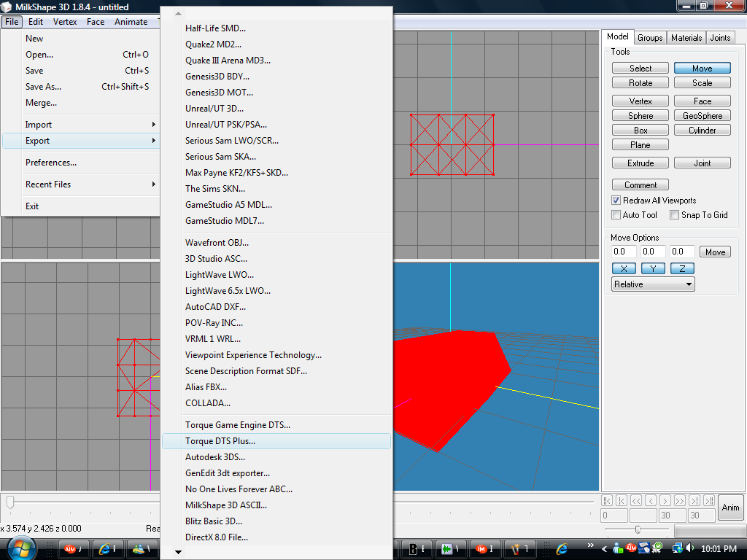This screenshot has width=747, height=560.
Task: Choose DirectX 8.0 File export
Action: click(x=276, y=537)
